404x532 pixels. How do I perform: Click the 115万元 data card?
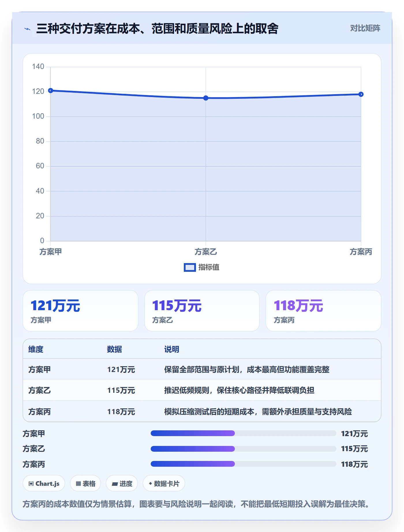click(202, 311)
